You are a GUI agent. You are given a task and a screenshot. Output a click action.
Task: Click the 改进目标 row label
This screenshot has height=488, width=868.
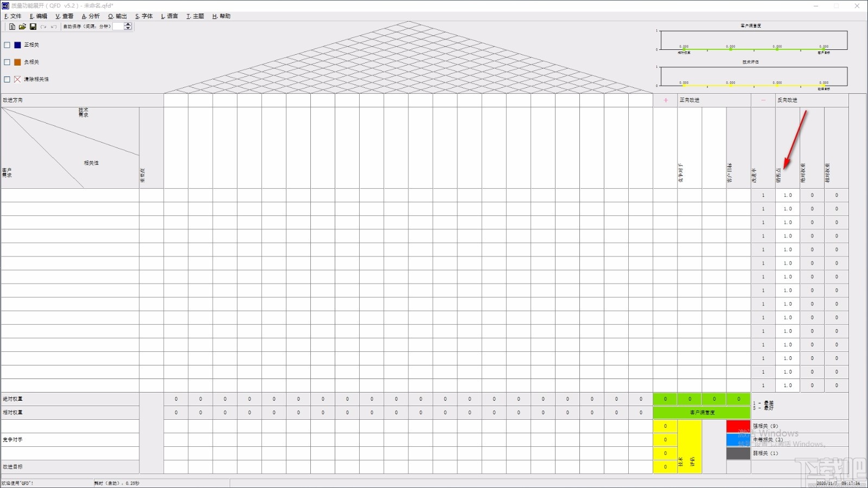(70, 467)
